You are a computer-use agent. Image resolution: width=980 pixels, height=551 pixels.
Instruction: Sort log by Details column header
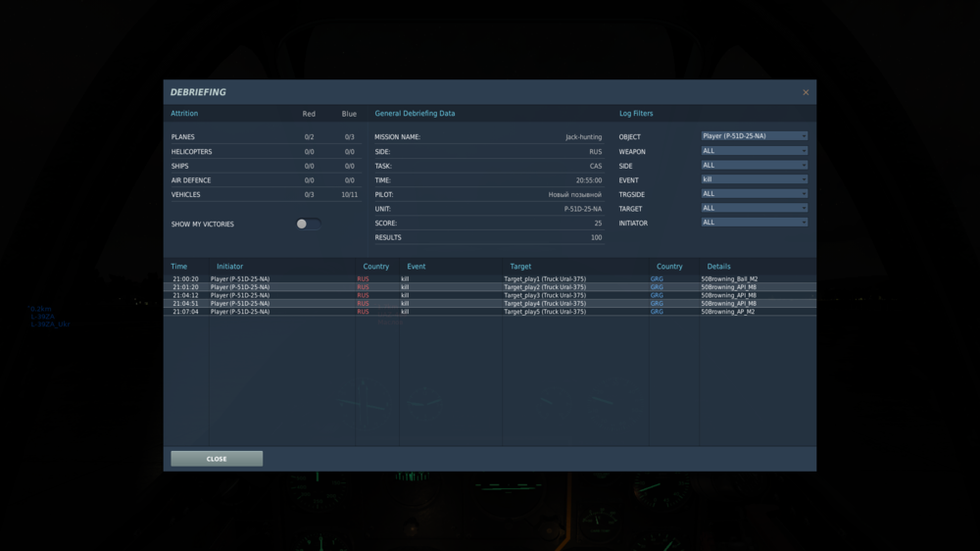pyautogui.click(x=718, y=267)
